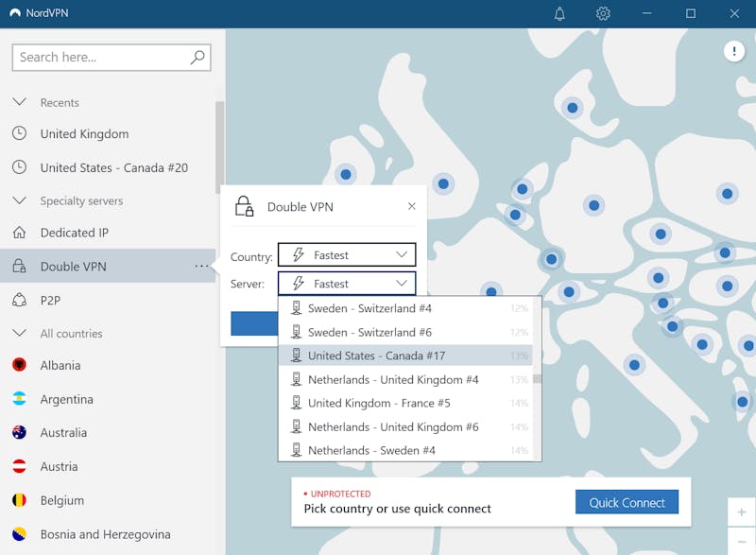Select United States - Canada #17 server
The image size is (756, 555).
[376, 356]
